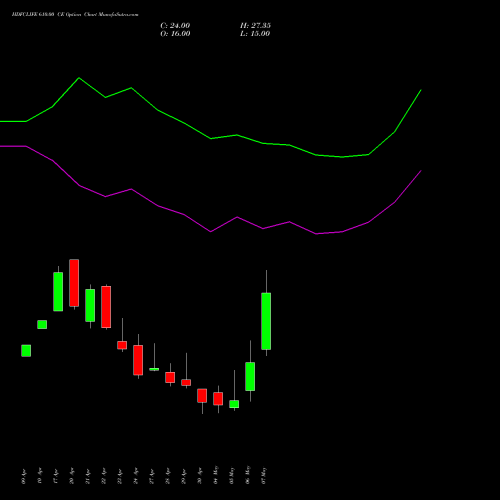Screen dimensions: 500x500
Task: Click the small green candle for 05 May
Action: tap(234, 404)
